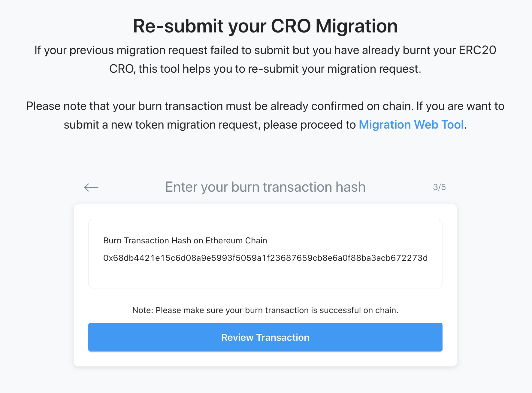Open the Migration Web Tool link
Image resolution: width=532 pixels, height=393 pixels.
(411, 125)
